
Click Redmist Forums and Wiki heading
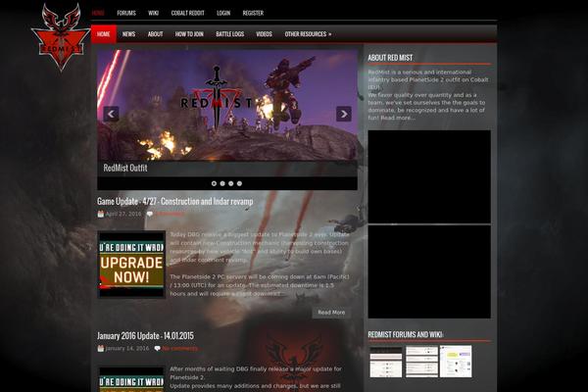[x=406, y=334]
